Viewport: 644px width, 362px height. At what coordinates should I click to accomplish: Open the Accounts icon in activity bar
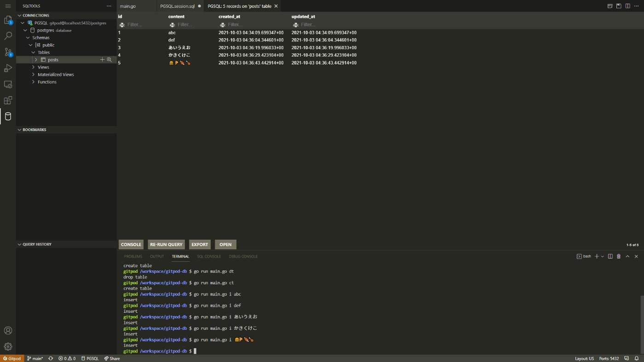(8, 330)
